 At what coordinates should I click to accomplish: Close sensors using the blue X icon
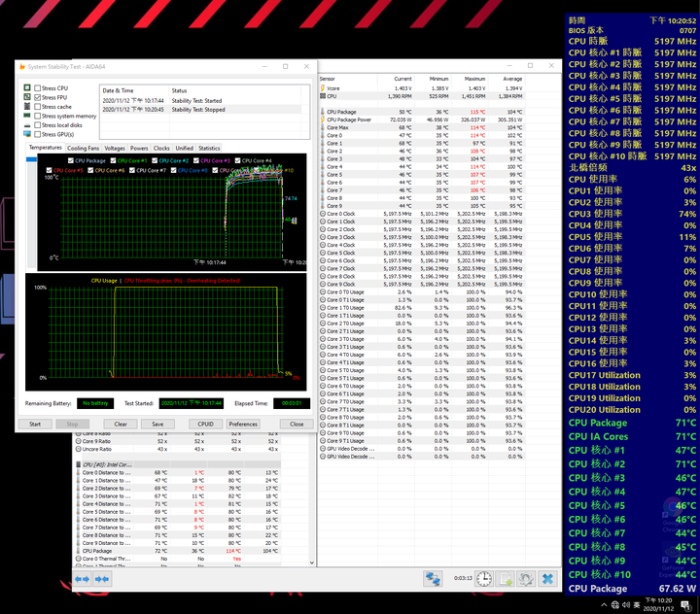coord(547,579)
